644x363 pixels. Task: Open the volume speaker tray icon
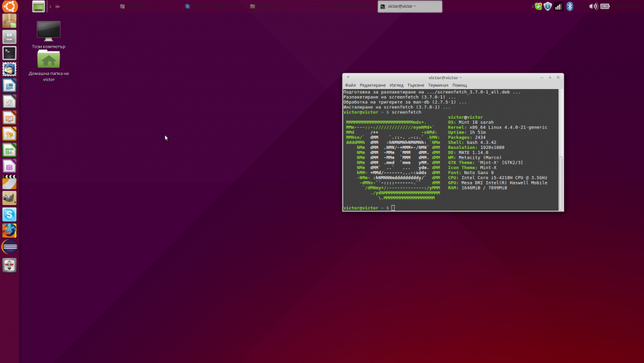tap(593, 6)
